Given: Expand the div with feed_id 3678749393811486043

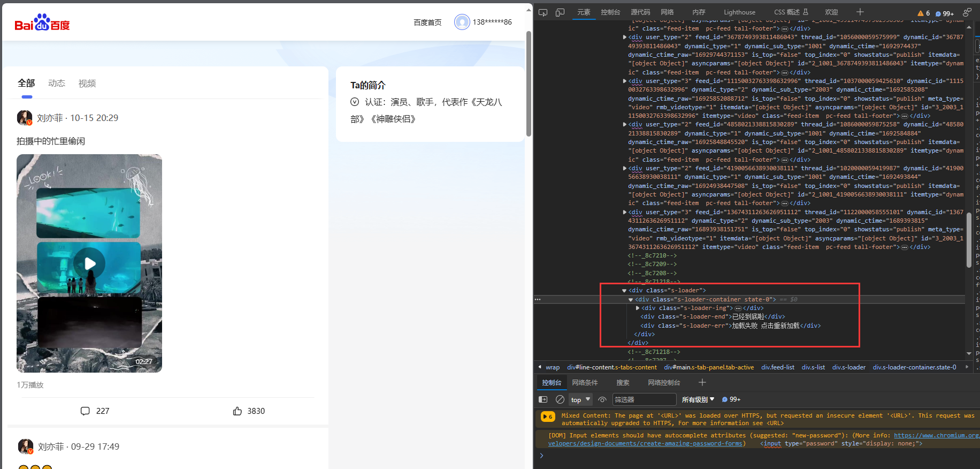Looking at the screenshot, I should pos(625,37).
